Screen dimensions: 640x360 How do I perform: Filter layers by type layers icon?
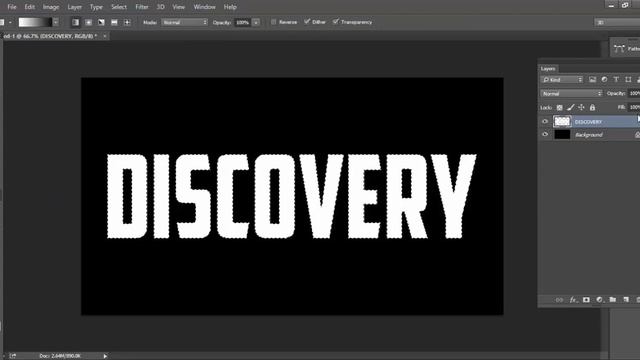click(x=616, y=80)
